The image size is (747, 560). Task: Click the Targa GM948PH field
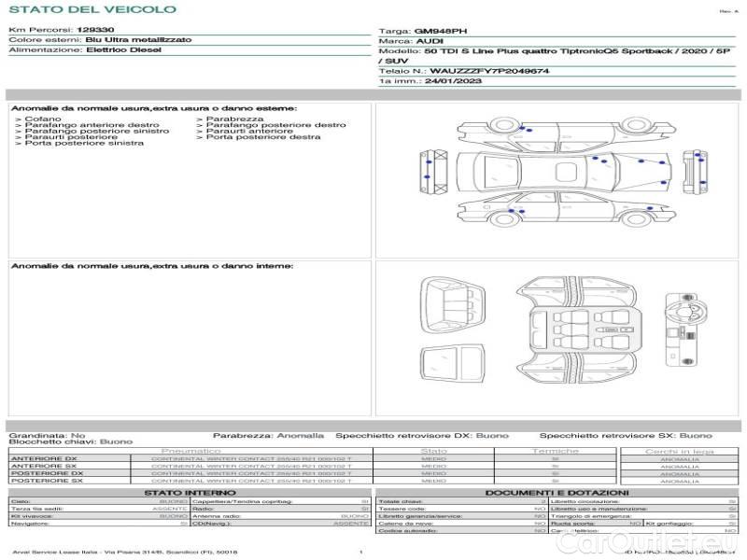423,32
